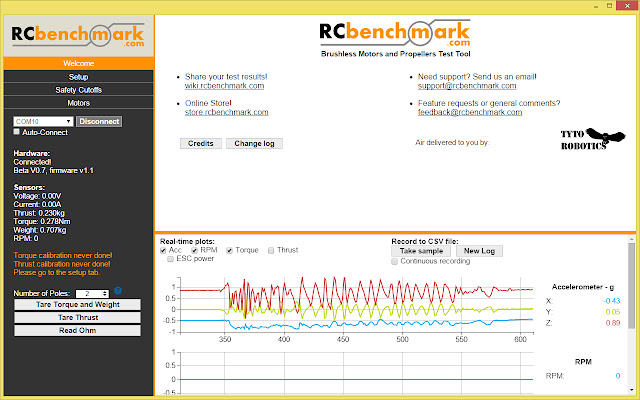Click the scrollbar up arrow in plots panel
Screen dimensions: 640x400
tap(631, 239)
